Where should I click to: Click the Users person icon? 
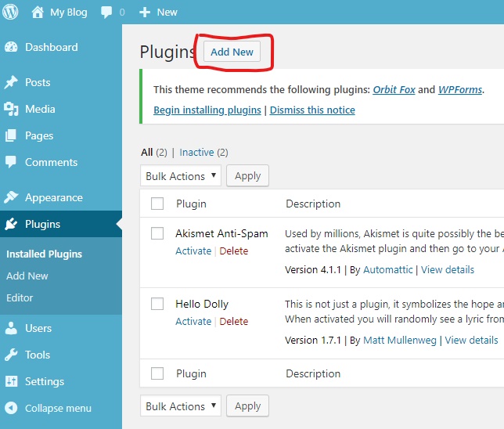[11, 328]
